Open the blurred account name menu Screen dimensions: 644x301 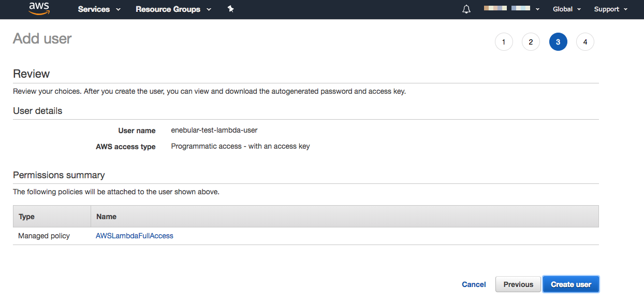(511, 9)
